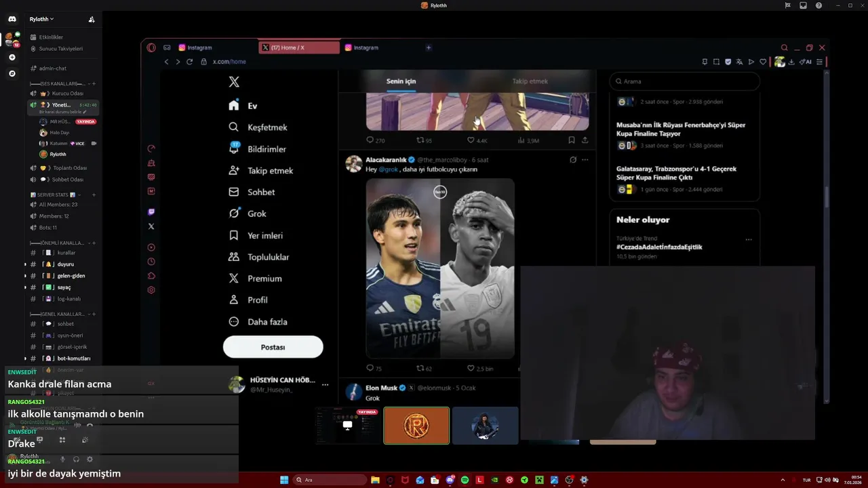Open Bildirimler notifications in X sidebar
Screen dimensions: 868x488
point(257,149)
